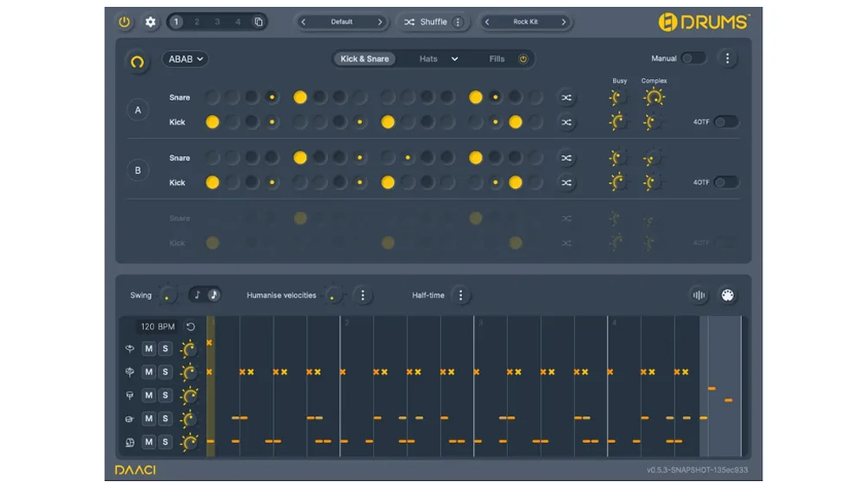
Task: Click the crash cymbal track icon
Action: point(130,348)
